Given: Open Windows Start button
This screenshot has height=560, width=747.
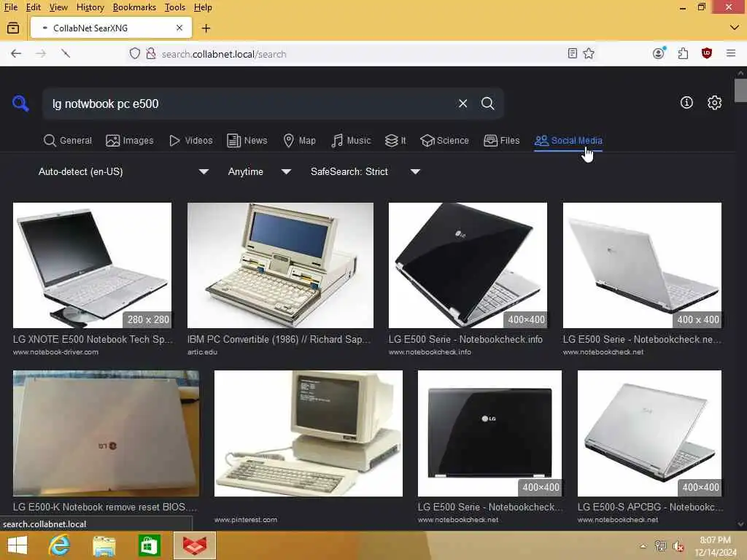Looking at the screenshot, I should (x=18, y=545).
